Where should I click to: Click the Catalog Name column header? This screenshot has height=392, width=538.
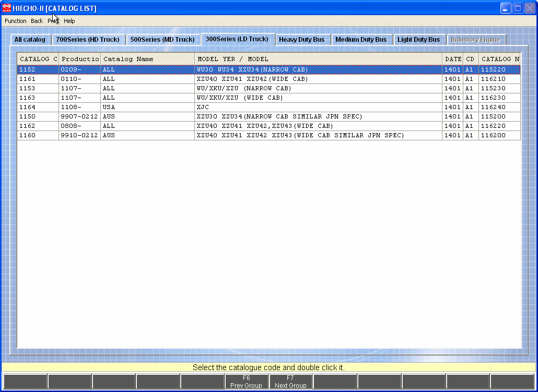pos(147,59)
